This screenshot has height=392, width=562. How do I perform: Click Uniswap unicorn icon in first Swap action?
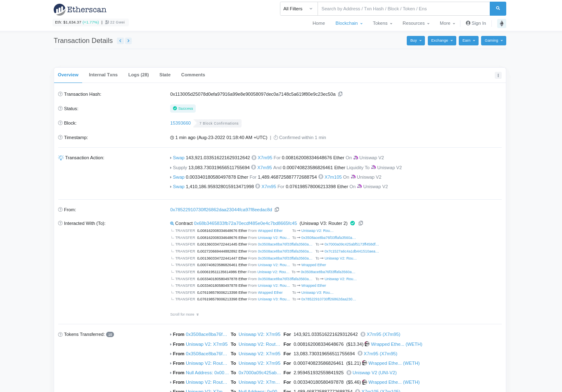click(x=356, y=158)
